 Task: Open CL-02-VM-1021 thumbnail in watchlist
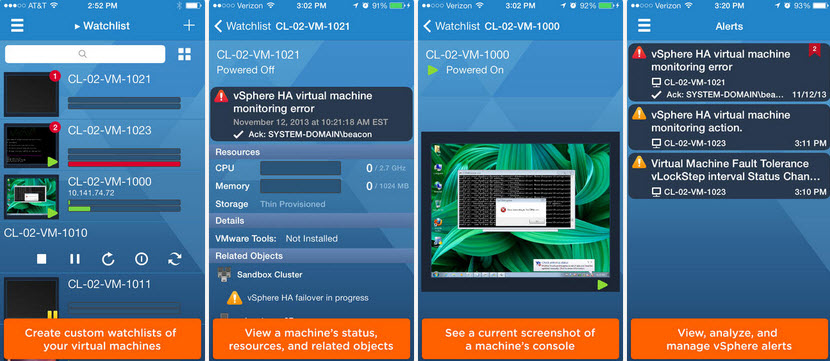pos(31,95)
